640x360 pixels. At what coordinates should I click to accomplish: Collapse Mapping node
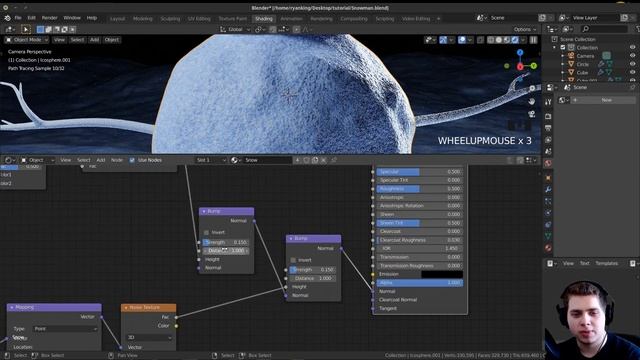click(x=12, y=307)
